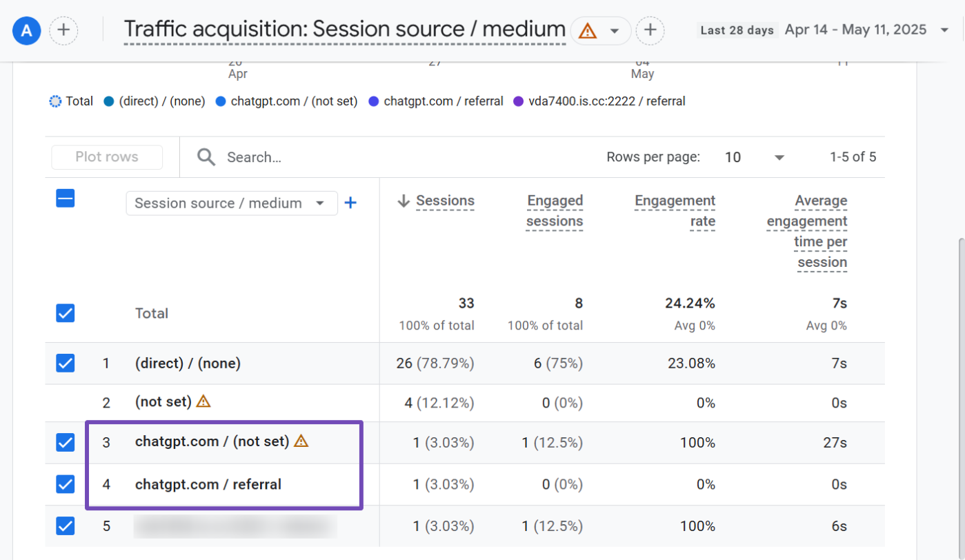Expand the date range picker dropdown arrow
This screenshot has width=965, height=560.
[x=944, y=30]
